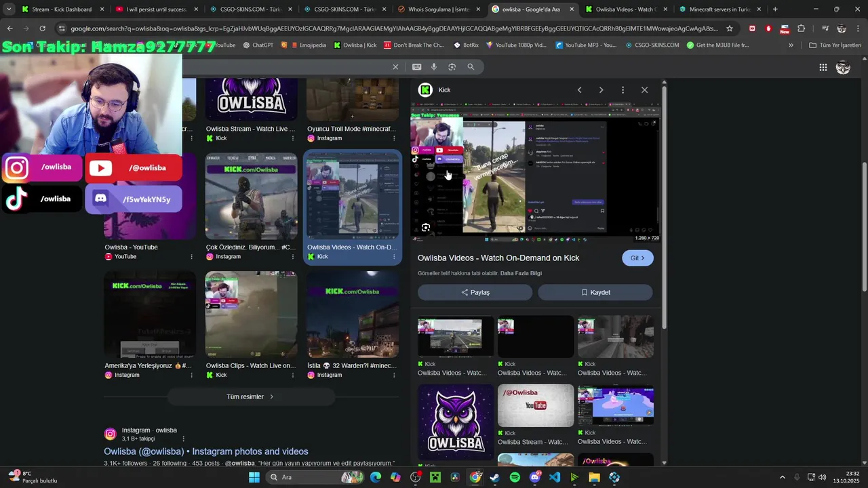The width and height of the screenshot is (868, 488).
Task: Expand Tüm resimler to see all images
Action: click(251, 396)
